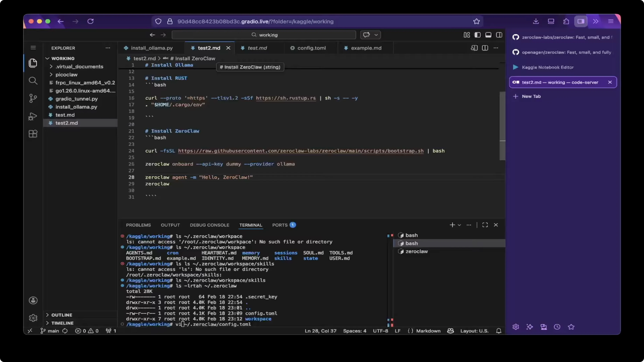This screenshot has height=362, width=644.
Task: Open the Source Control view
Action: pyautogui.click(x=33, y=98)
